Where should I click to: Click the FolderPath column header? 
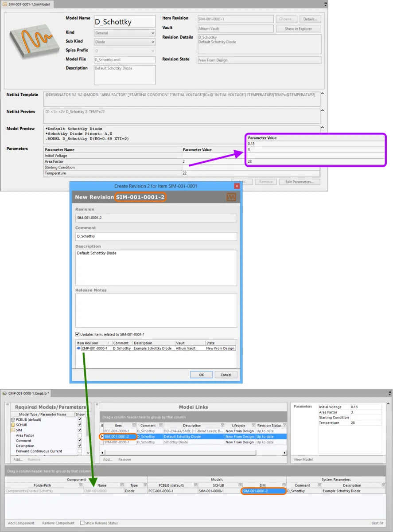pyautogui.click(x=43, y=485)
